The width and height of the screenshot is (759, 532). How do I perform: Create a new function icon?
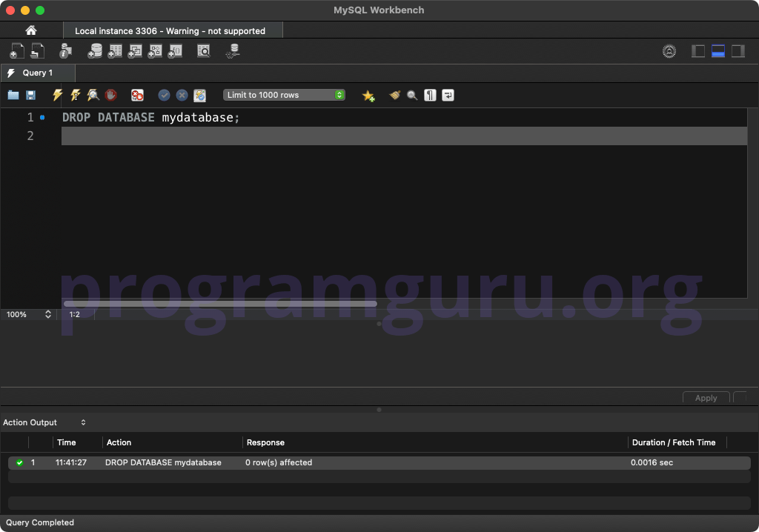tap(175, 51)
